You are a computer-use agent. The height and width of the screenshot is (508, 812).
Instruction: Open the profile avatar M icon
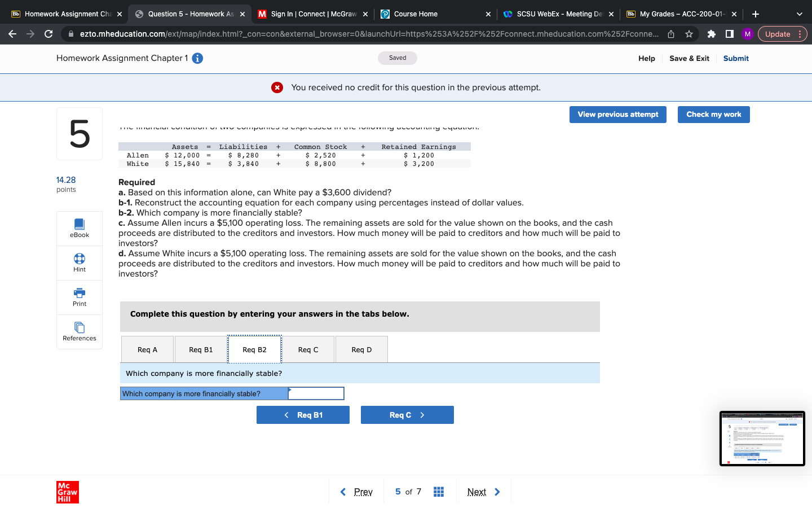tap(747, 34)
